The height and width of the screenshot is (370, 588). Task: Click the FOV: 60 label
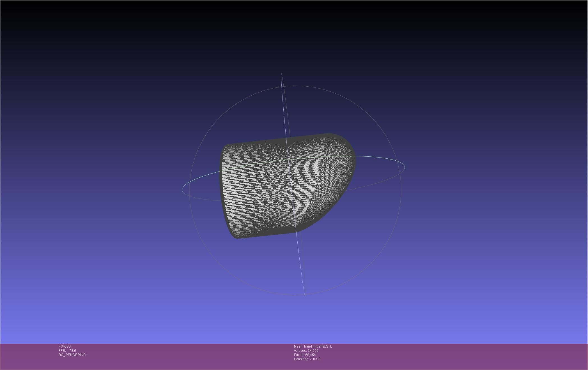tap(65, 346)
